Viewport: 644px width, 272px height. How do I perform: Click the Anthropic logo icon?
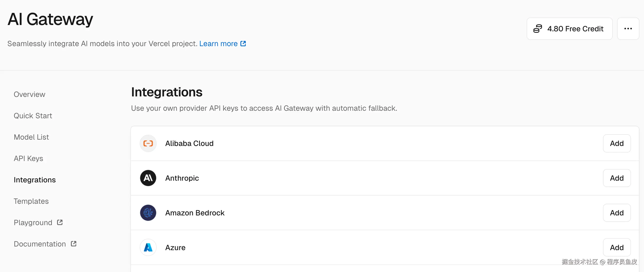tap(148, 178)
